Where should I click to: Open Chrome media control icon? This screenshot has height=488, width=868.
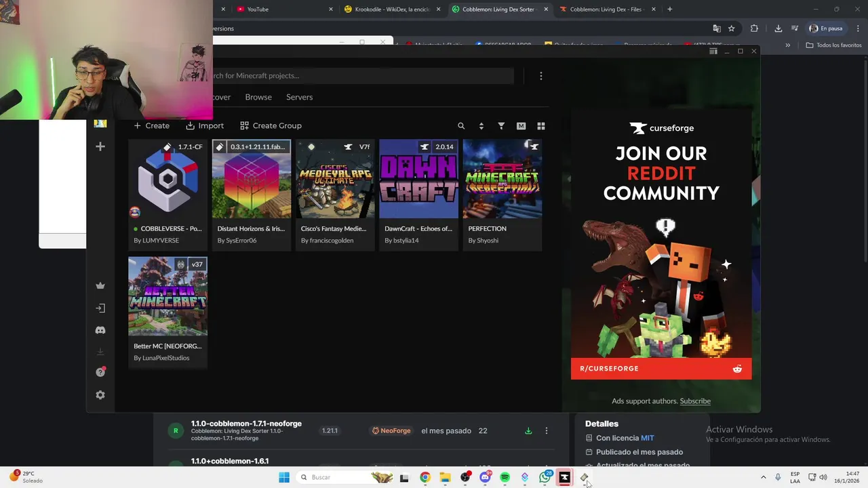(x=795, y=28)
